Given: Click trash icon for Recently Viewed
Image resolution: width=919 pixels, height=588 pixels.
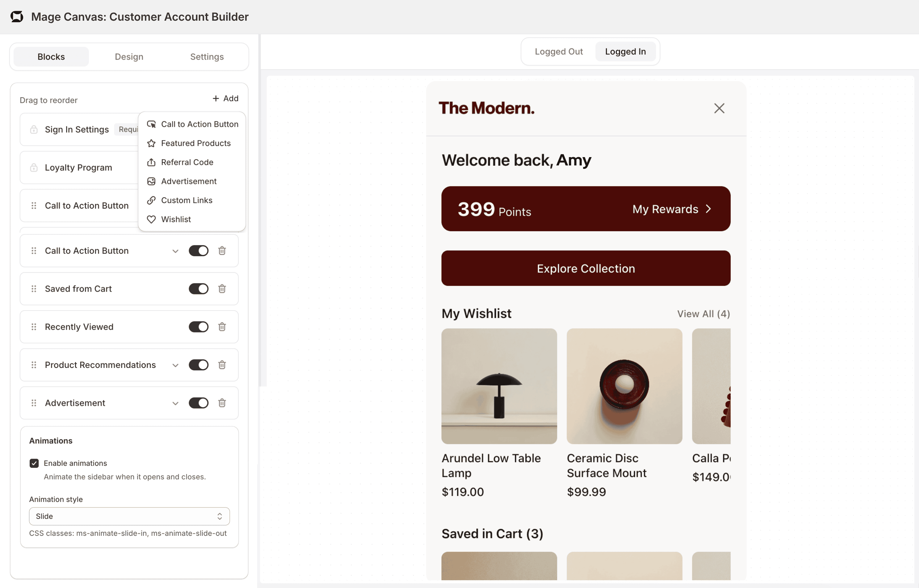Looking at the screenshot, I should click(222, 327).
